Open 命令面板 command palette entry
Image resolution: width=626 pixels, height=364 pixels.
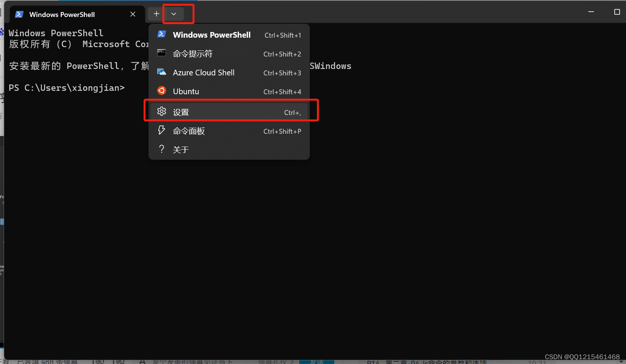pos(229,131)
